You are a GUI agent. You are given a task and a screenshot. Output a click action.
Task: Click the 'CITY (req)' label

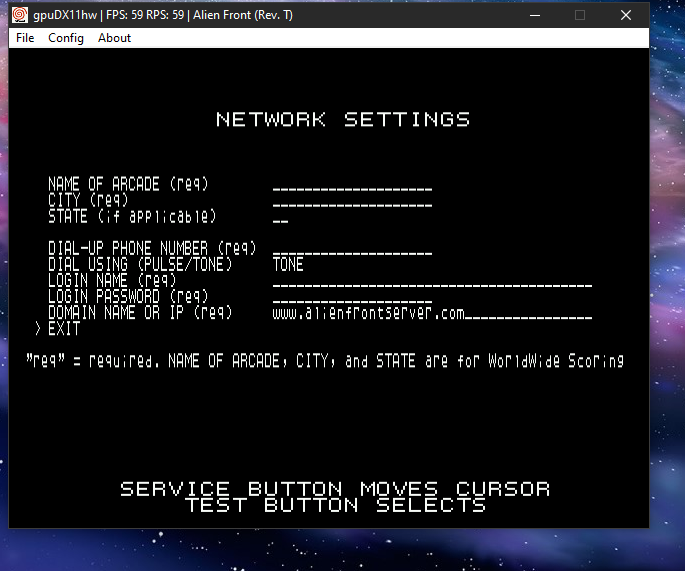[x=88, y=201]
